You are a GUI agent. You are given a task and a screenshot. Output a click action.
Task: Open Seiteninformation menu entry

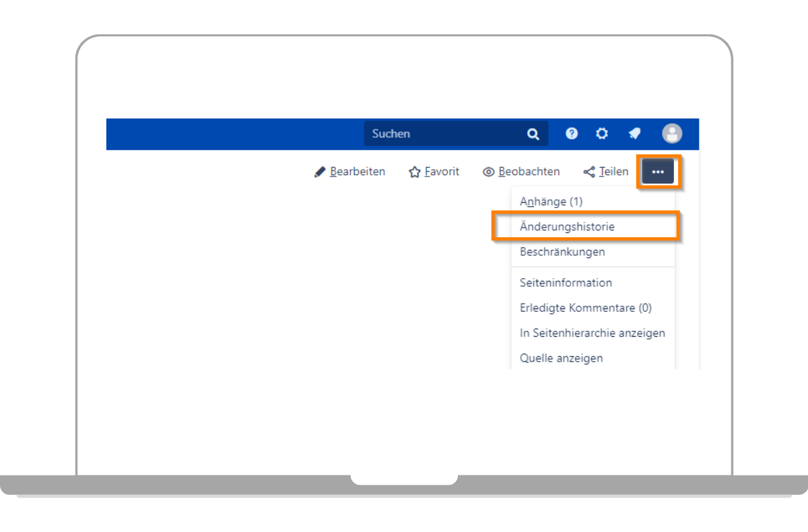[566, 283]
